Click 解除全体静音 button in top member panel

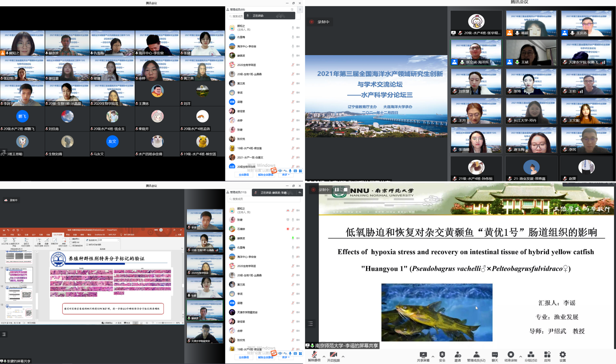(266, 175)
